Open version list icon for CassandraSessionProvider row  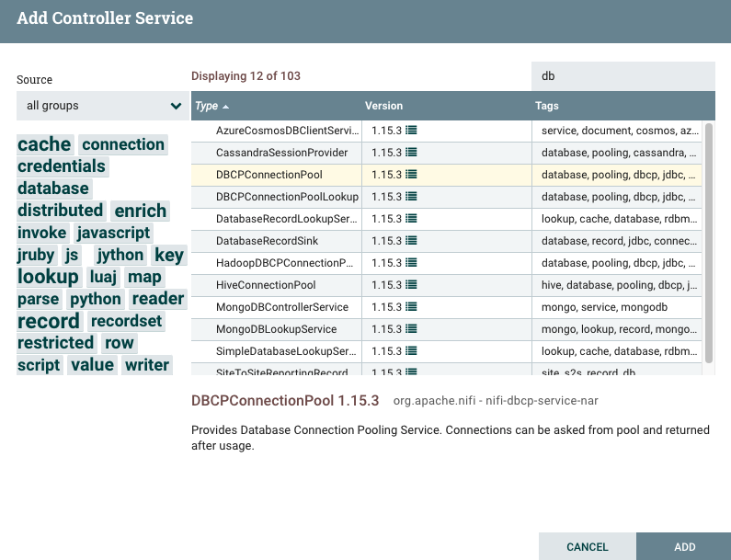[x=411, y=153]
